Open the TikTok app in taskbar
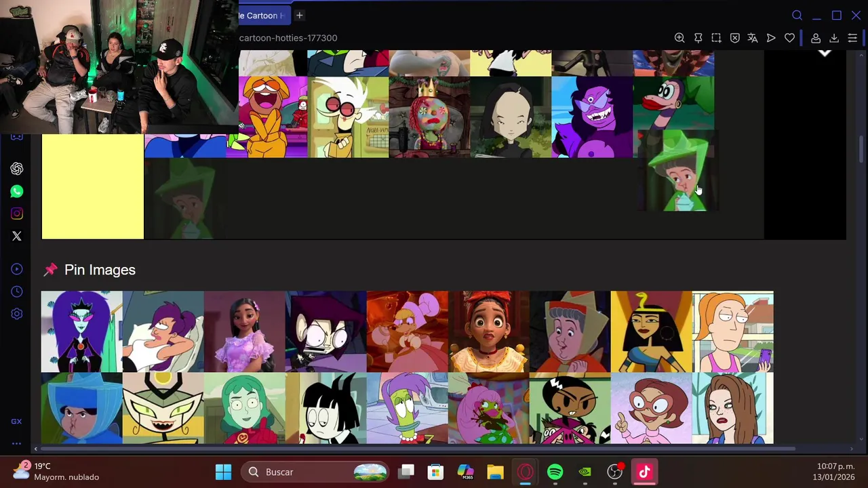The width and height of the screenshot is (868, 488). tap(644, 472)
